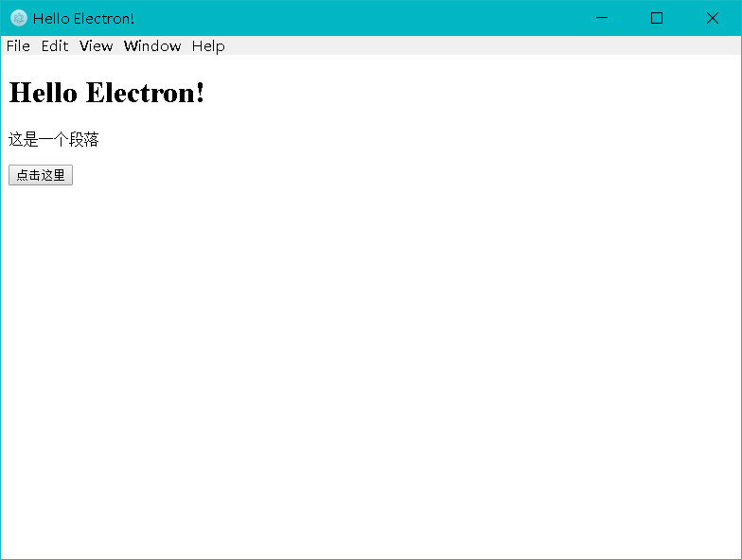Open the Edit menu
Viewport: 742px width, 560px height.
[55, 45]
